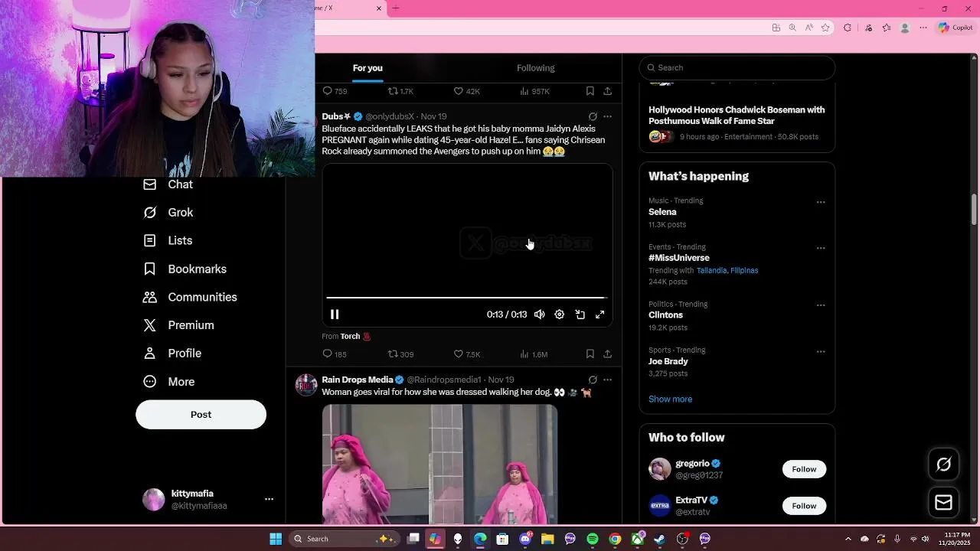Open browser Settings and more menu
The width and height of the screenshot is (980, 551).
click(x=923, y=28)
